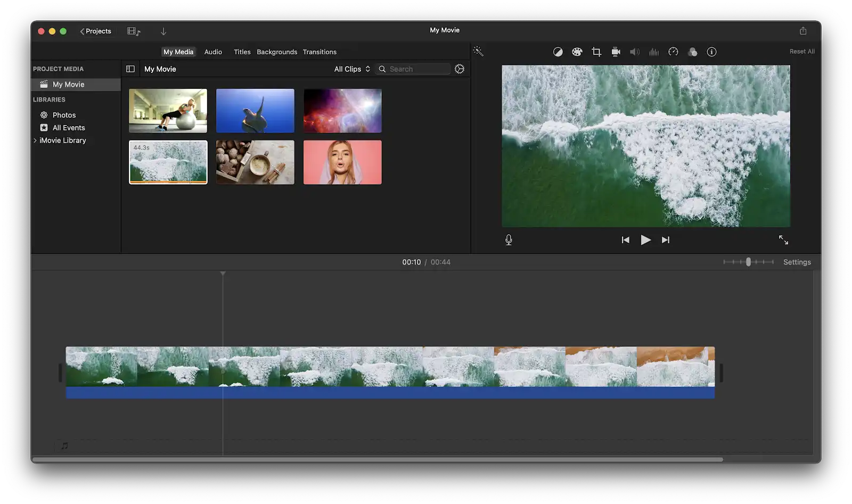Screen dimensions: 852x504
Task: Open the Clip Filter and Audio Effects panel
Action: pos(693,52)
